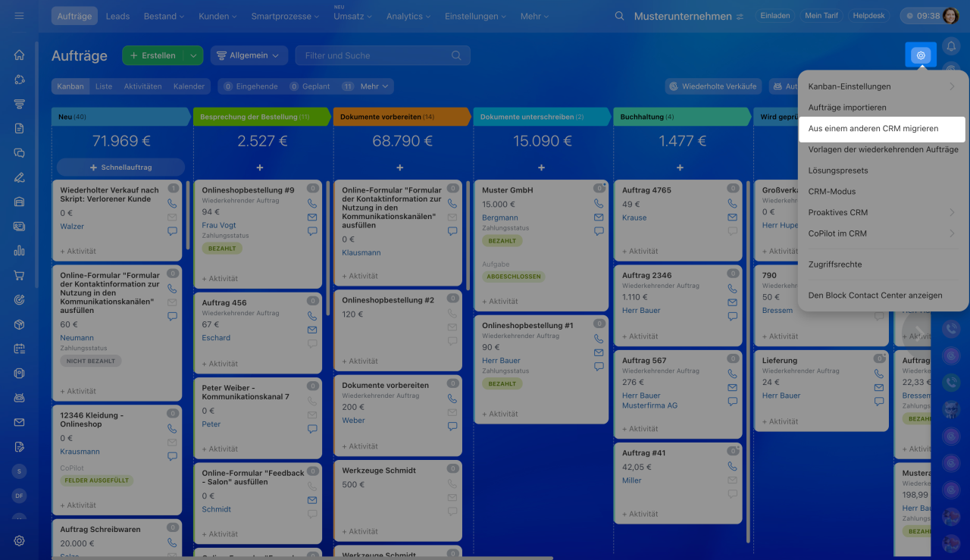Viewport: 970px width, 560px height.
Task: Open the Bergmann contact link
Action: [500, 217]
